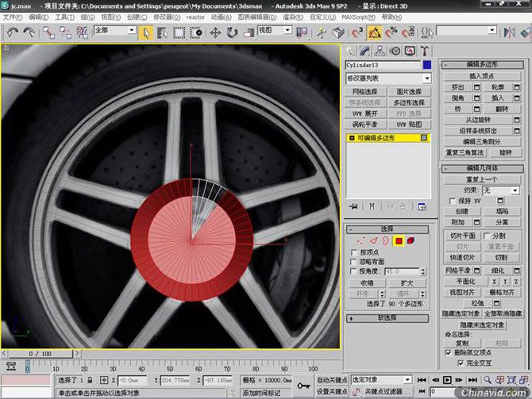The width and height of the screenshot is (532, 399).
Task: Collapse the 编辑几何体 rollout
Action: click(483, 168)
